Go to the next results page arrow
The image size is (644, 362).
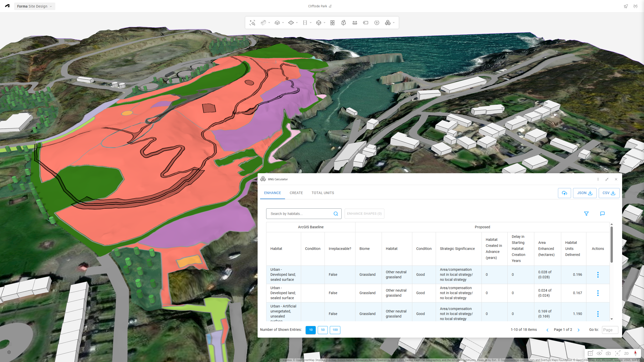(x=579, y=330)
